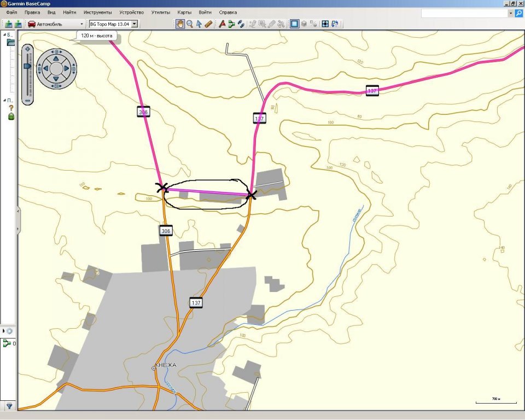Open the search field dropdown arrow
This screenshot has width=525, height=420.
[510, 13]
